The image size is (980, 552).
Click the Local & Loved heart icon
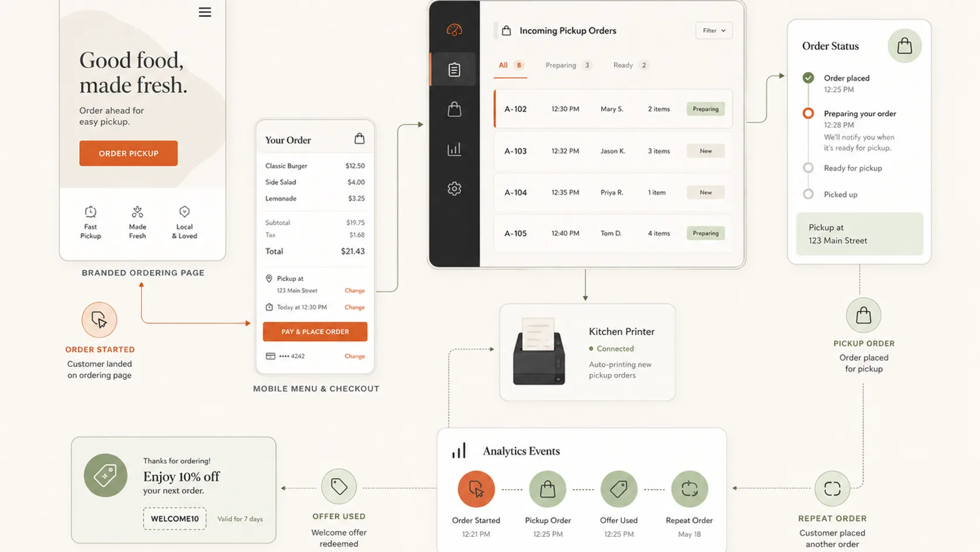point(185,211)
